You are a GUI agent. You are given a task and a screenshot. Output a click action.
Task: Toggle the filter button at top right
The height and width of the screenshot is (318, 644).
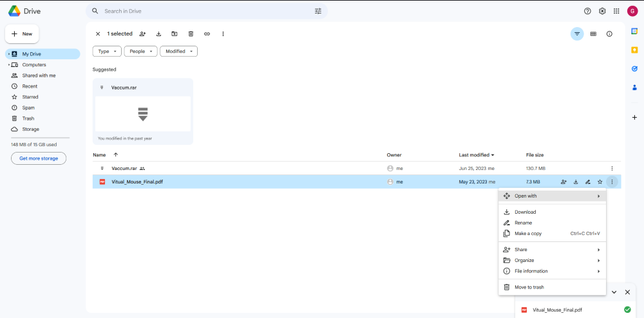coord(577,34)
